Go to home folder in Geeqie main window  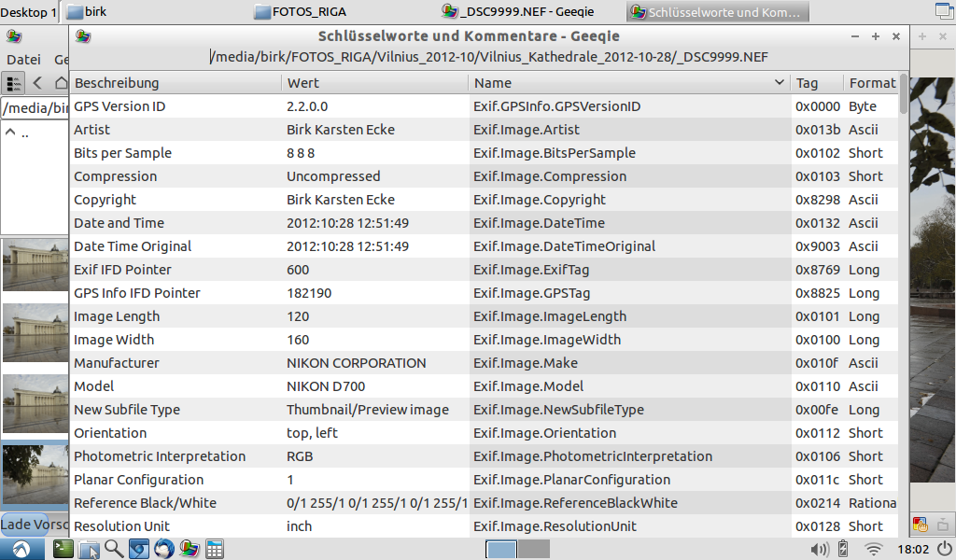[x=61, y=83]
